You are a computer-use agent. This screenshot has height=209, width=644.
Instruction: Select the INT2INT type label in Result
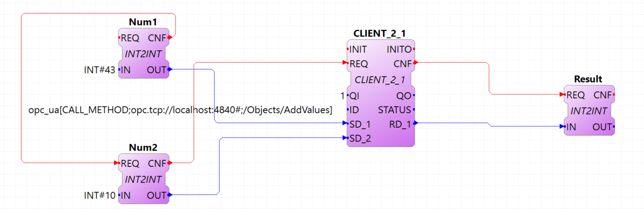pos(589,111)
